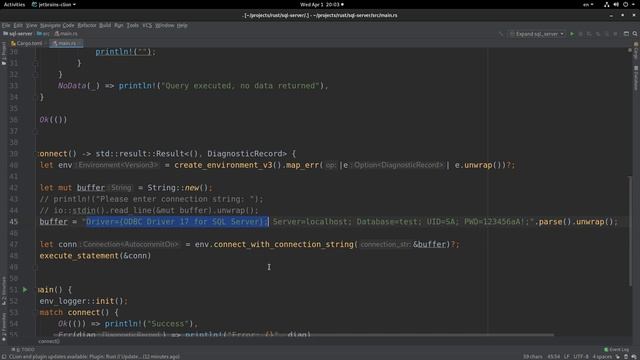Screen dimensions: 640x360
Task: Click execute_statement(&conn) on line 48
Action: 95,256
